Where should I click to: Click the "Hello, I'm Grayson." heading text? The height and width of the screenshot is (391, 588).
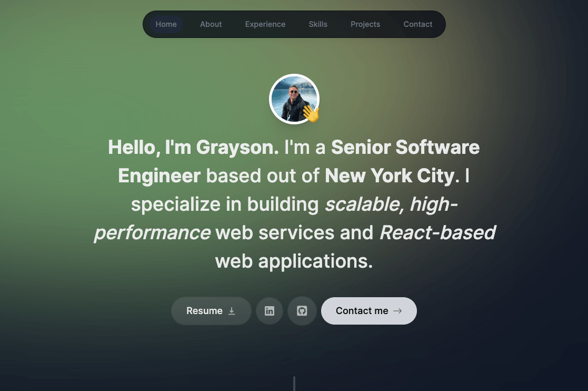click(193, 148)
